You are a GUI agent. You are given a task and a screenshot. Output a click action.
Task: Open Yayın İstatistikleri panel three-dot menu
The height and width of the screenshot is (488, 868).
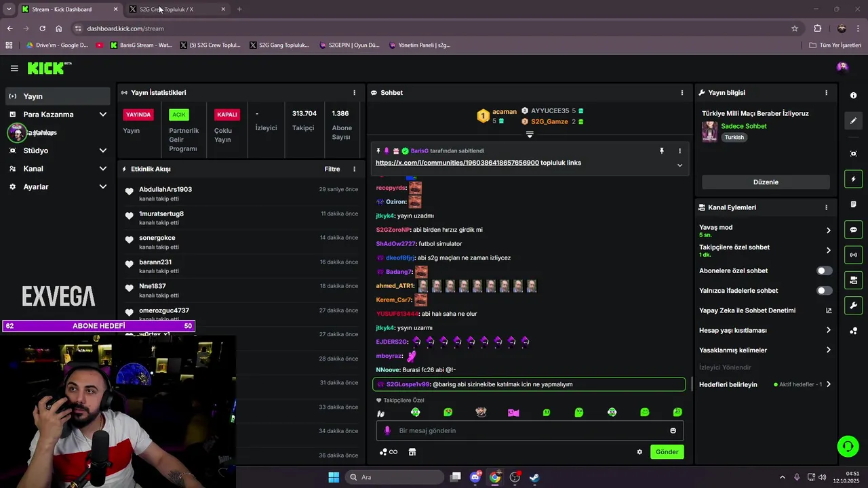pyautogui.click(x=354, y=93)
